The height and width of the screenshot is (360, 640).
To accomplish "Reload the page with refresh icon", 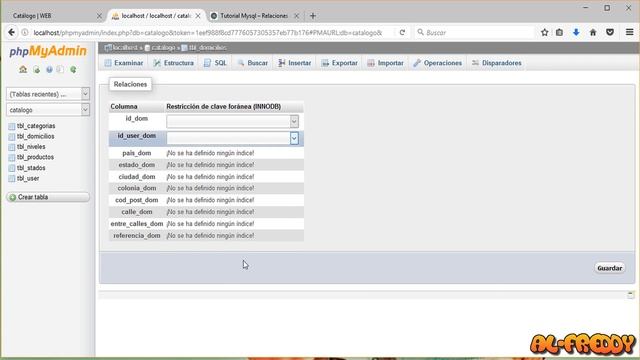I will [x=402, y=32].
